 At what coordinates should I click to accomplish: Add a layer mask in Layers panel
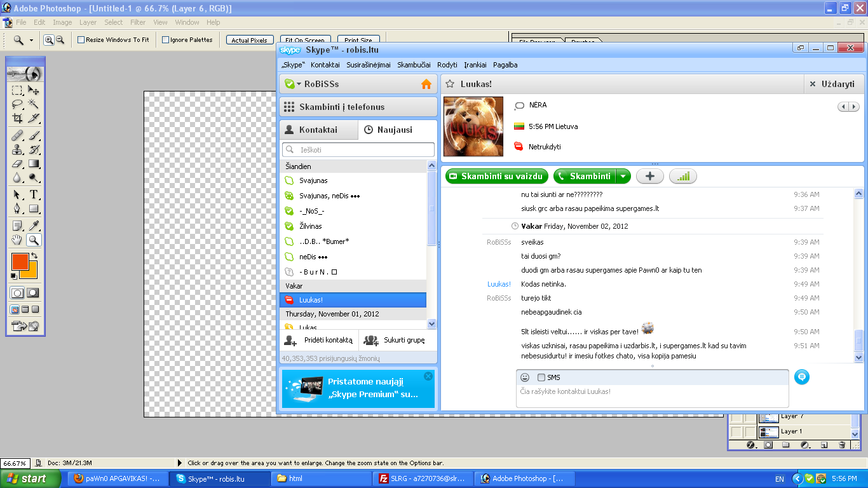pyautogui.click(x=768, y=445)
